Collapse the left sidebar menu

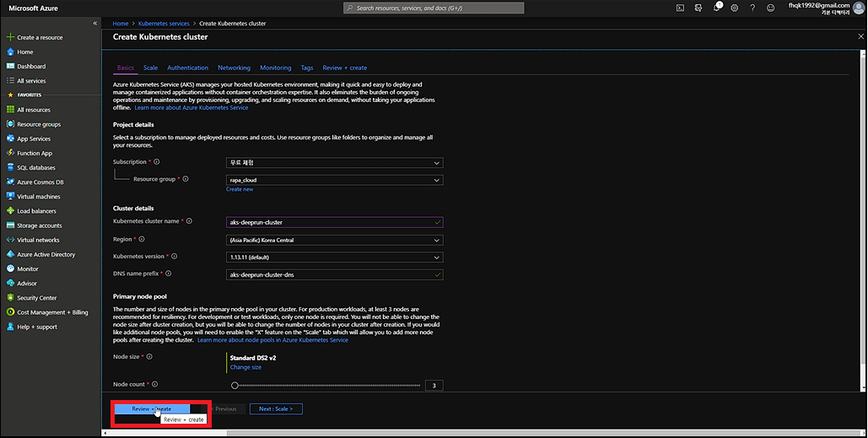(94, 24)
